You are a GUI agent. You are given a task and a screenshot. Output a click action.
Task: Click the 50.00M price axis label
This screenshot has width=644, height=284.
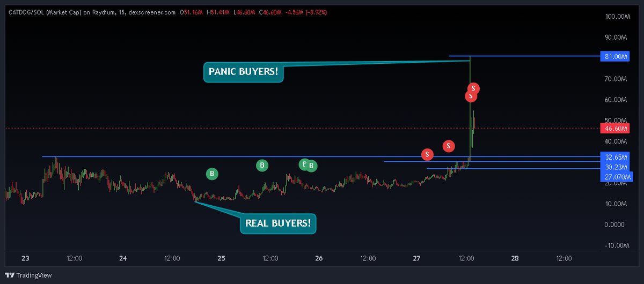click(x=617, y=121)
